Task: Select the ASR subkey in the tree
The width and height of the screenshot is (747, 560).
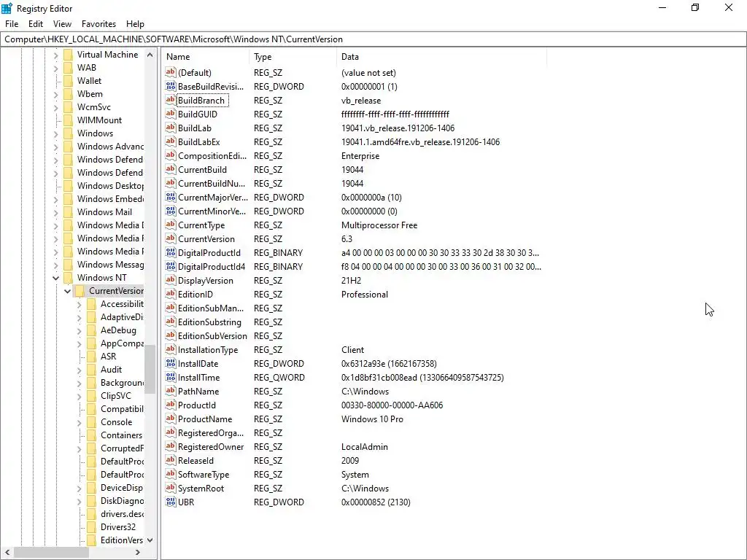Action: (108, 356)
